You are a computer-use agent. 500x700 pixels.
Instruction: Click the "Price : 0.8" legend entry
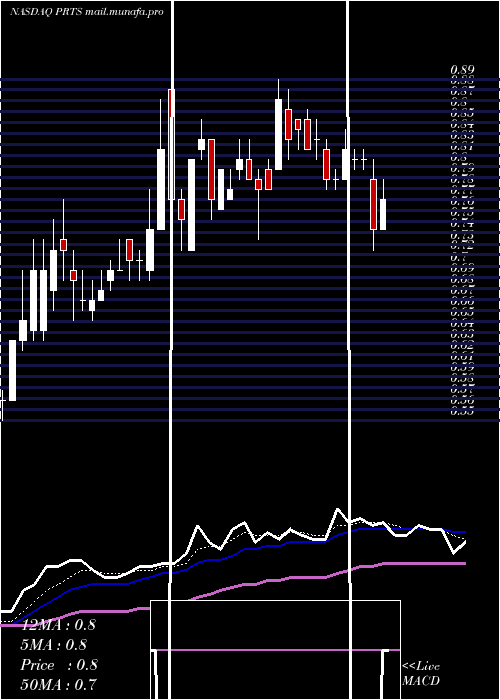(59, 665)
